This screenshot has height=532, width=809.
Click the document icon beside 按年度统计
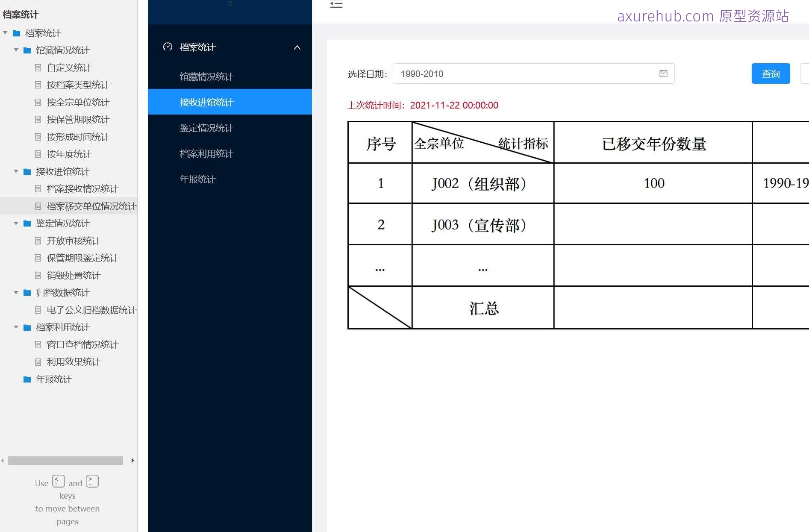[x=38, y=154]
